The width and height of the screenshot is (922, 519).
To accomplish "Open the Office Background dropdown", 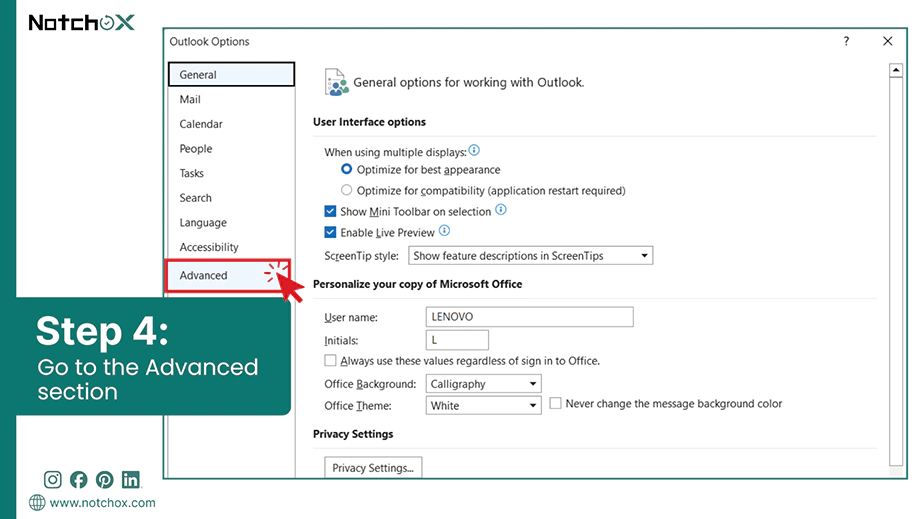I will coord(483,384).
